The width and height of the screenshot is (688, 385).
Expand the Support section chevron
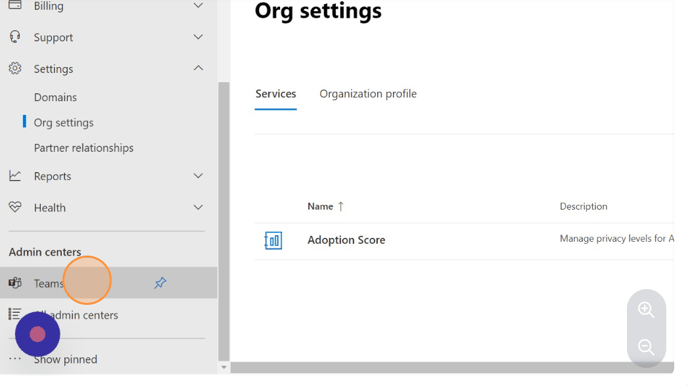tap(198, 37)
